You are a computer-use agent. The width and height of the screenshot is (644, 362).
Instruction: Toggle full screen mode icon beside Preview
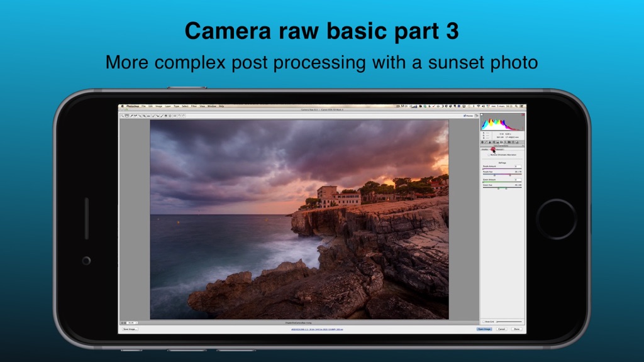[x=477, y=116]
